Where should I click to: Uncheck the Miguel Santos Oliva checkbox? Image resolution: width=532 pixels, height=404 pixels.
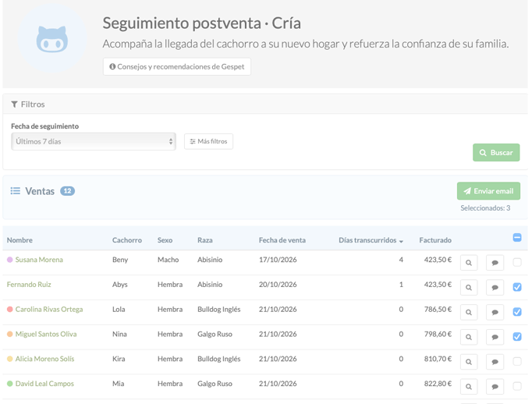pyautogui.click(x=517, y=336)
